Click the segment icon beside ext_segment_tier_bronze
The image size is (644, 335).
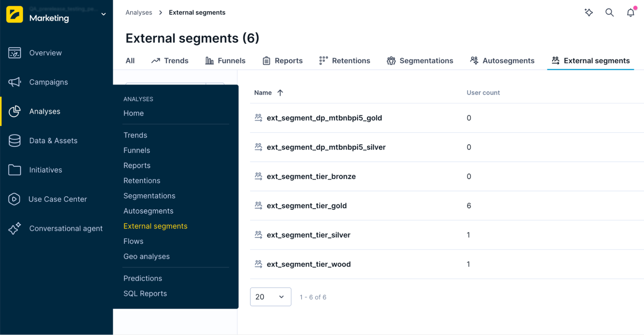(x=258, y=176)
